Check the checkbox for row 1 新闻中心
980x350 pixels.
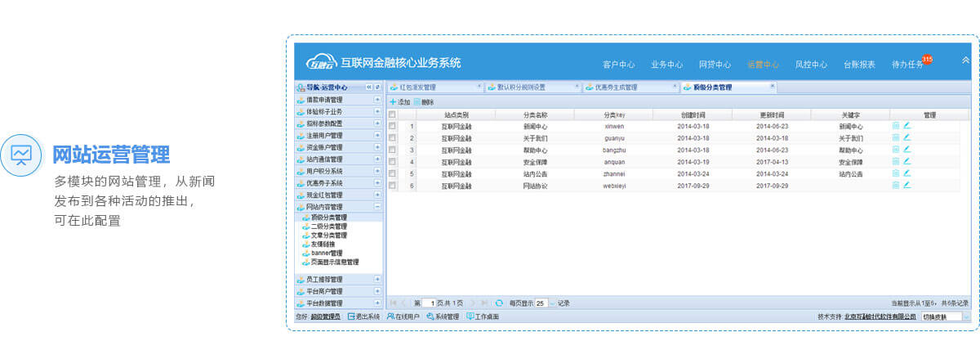pos(392,127)
